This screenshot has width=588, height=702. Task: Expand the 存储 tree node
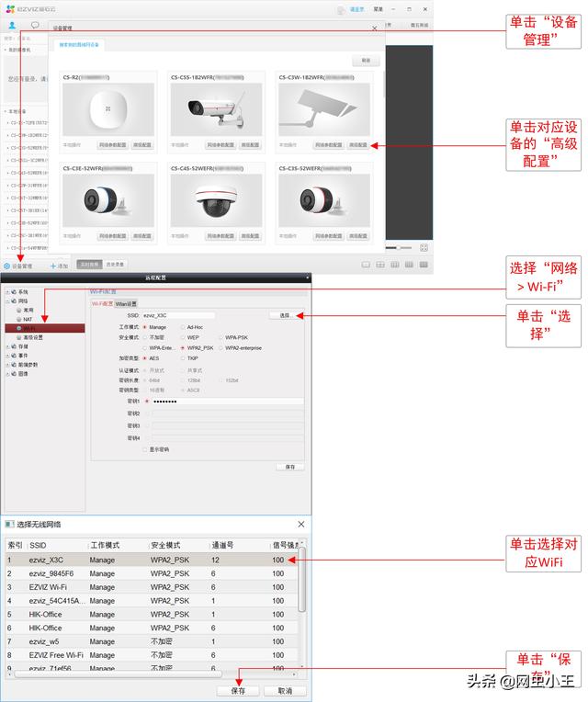click(x=7, y=346)
